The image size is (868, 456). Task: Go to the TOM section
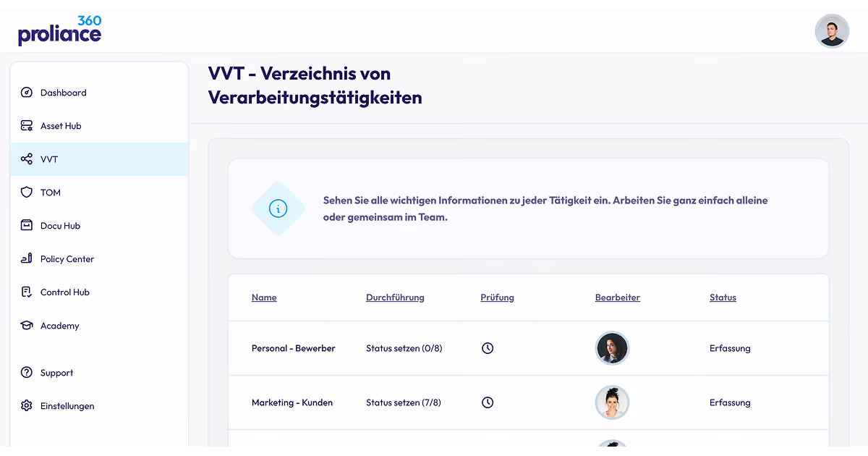[x=99, y=193]
